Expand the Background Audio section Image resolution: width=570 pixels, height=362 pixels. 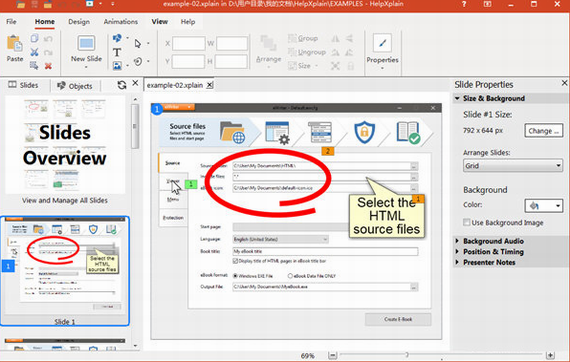(x=457, y=241)
